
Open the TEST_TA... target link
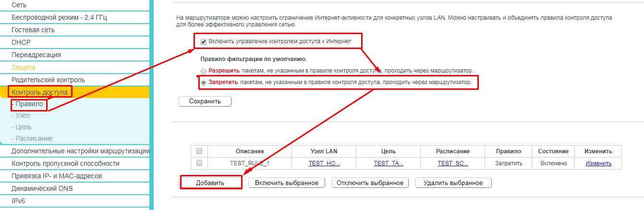click(x=389, y=163)
